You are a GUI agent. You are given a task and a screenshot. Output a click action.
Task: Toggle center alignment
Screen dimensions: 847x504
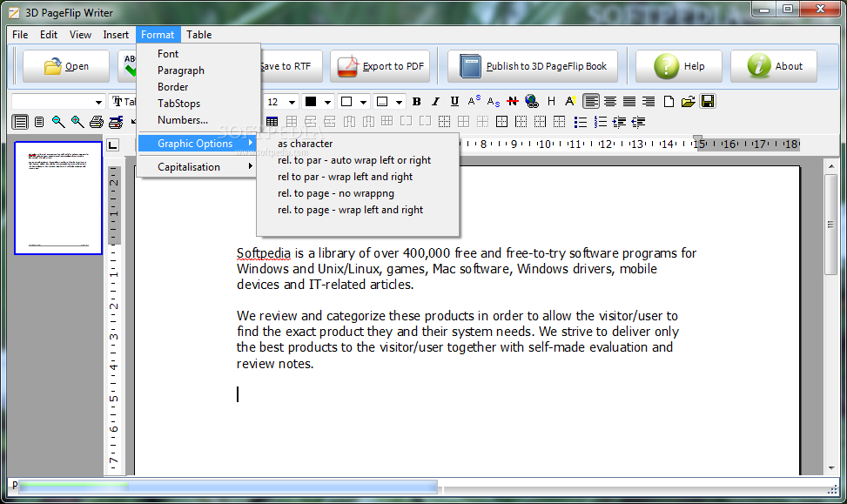click(x=610, y=102)
